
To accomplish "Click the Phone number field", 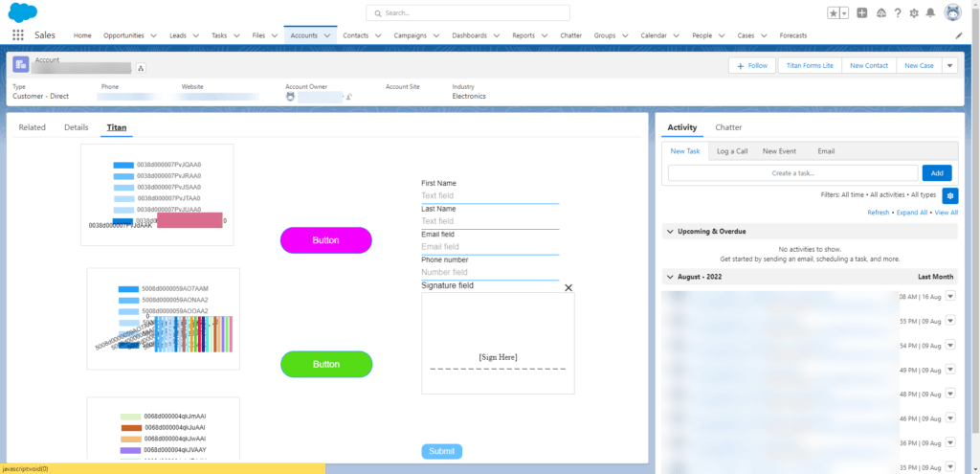I will (x=490, y=272).
